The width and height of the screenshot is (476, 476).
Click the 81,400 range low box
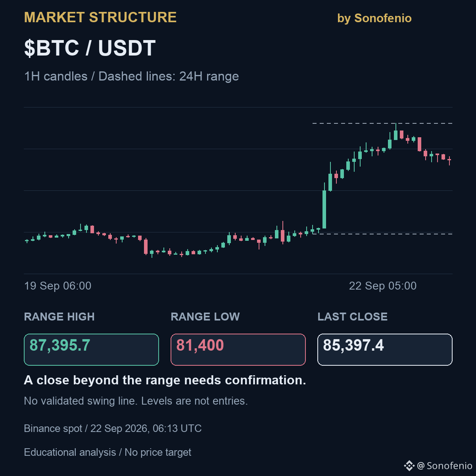[238, 349]
